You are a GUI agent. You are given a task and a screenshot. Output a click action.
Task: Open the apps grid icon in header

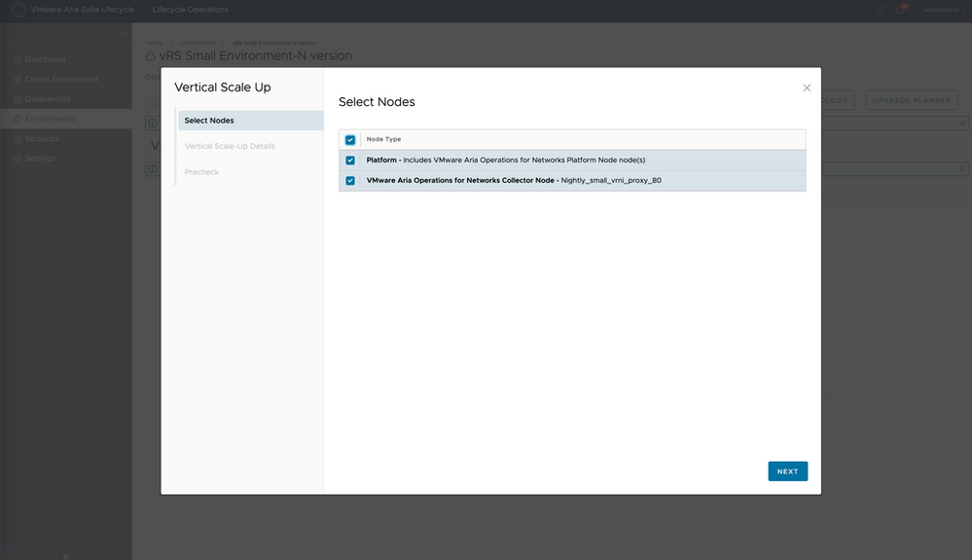882,10
